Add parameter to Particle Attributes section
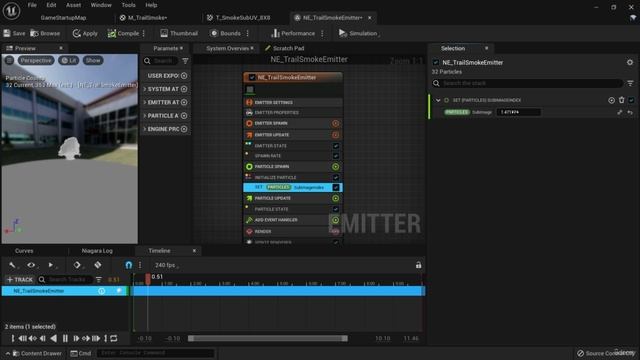This screenshot has width=640, height=360. coord(184,116)
